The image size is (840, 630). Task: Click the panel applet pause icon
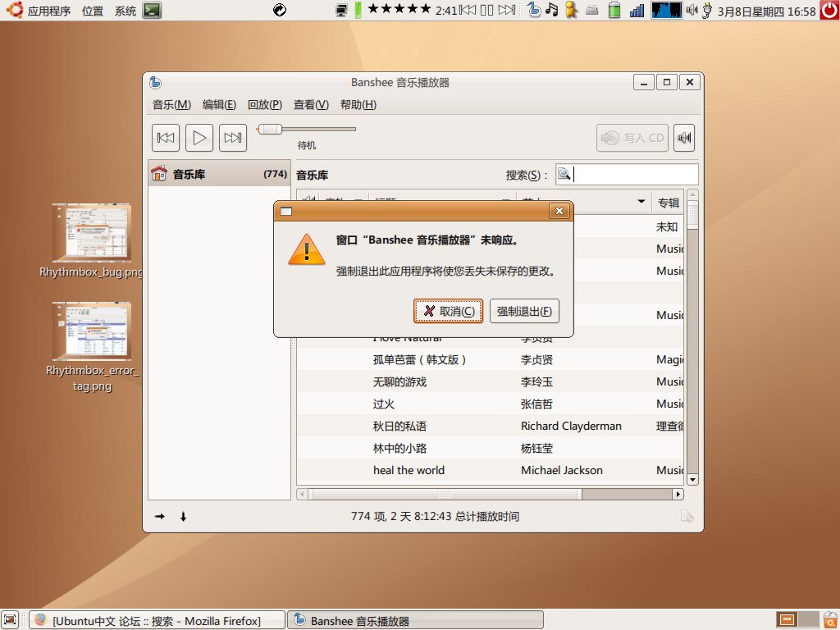click(x=486, y=10)
